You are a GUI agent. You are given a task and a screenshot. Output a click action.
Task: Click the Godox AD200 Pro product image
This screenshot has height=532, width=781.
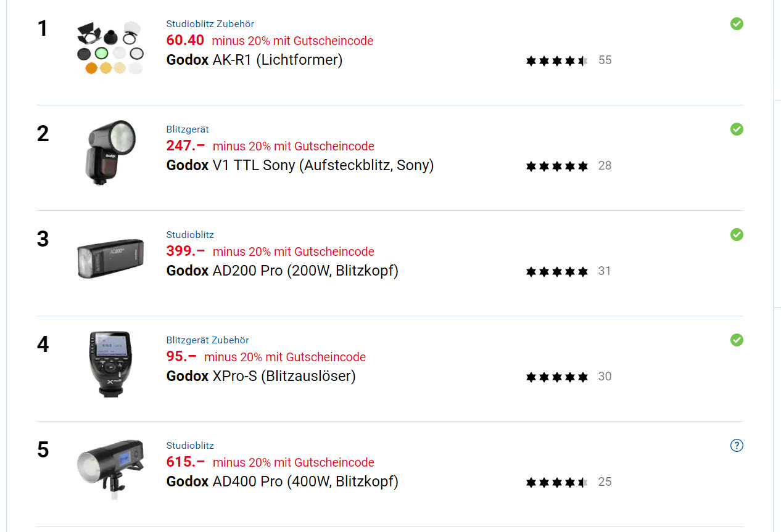(110, 258)
